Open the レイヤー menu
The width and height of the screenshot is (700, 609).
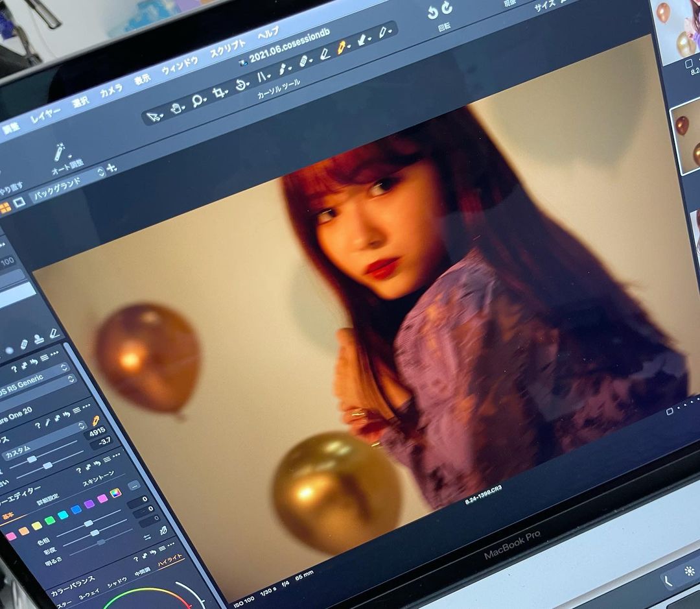coord(45,114)
